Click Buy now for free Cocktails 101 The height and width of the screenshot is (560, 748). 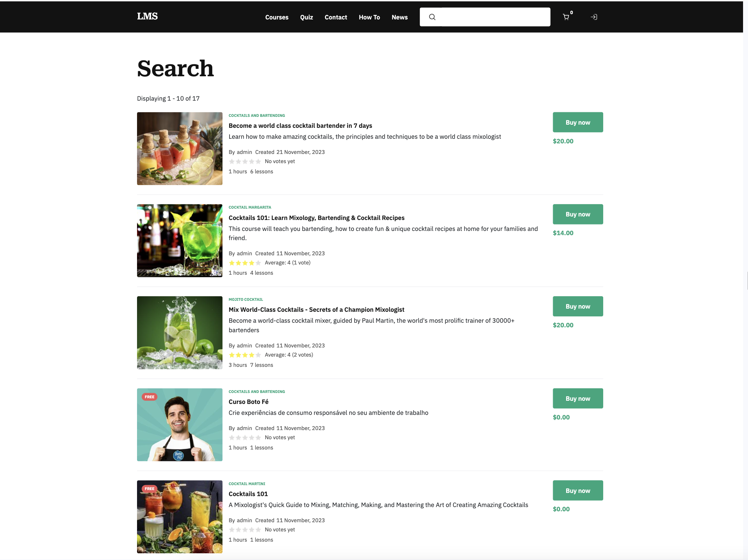point(578,490)
